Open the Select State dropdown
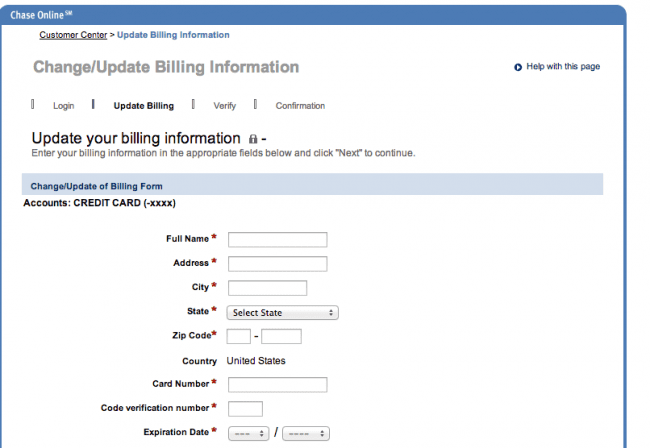Screen dimensions: 650x448 tap(283, 312)
